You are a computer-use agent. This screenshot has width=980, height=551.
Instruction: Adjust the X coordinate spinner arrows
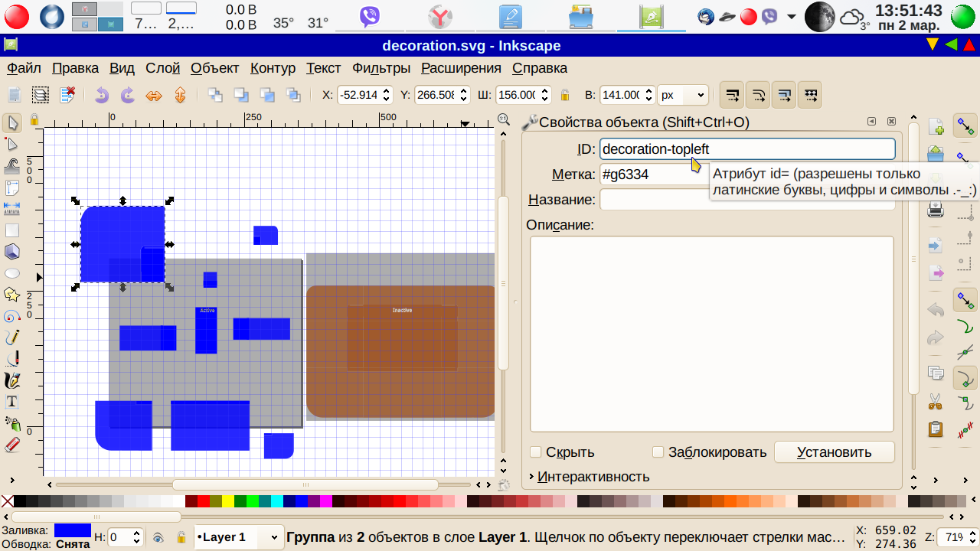pyautogui.click(x=387, y=95)
